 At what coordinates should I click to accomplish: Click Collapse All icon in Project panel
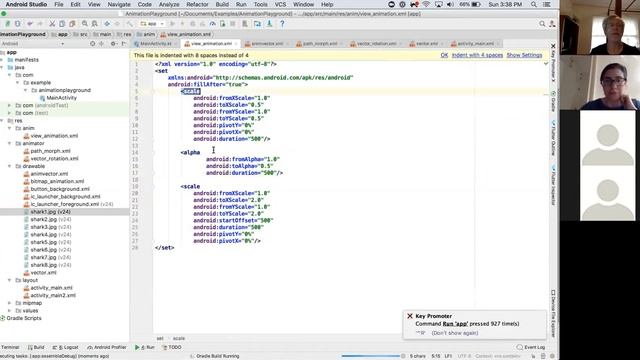[102, 44]
